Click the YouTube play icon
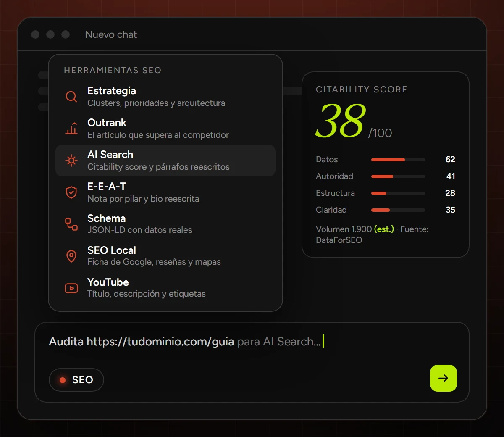 click(x=71, y=288)
